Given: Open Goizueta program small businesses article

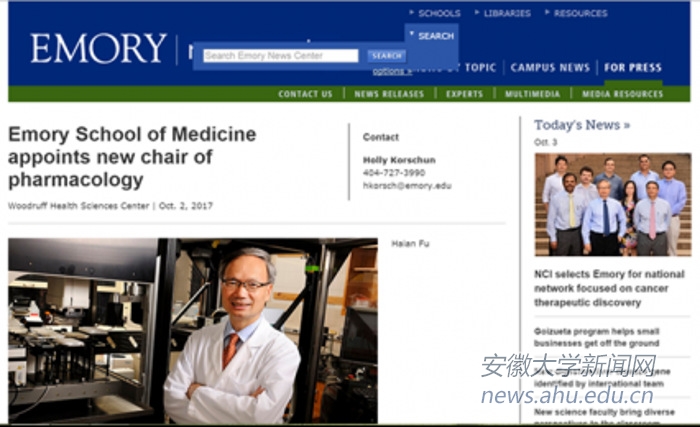Looking at the screenshot, I should 596,337.
